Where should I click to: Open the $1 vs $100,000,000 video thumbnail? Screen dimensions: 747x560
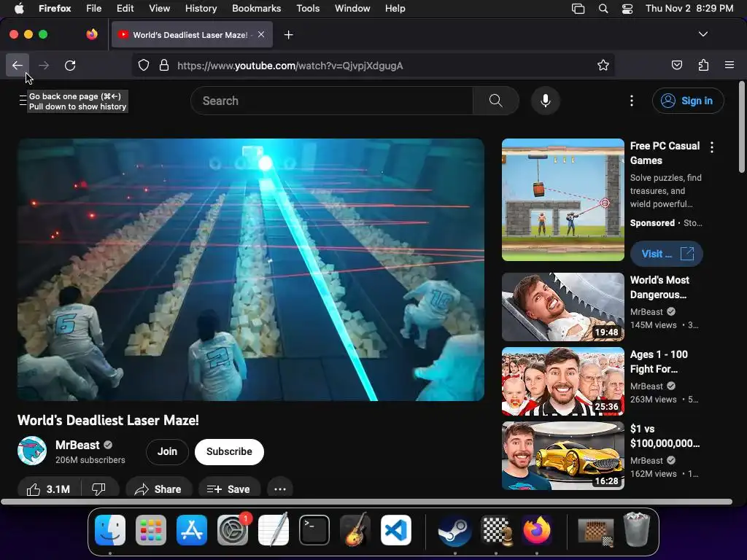pos(562,455)
